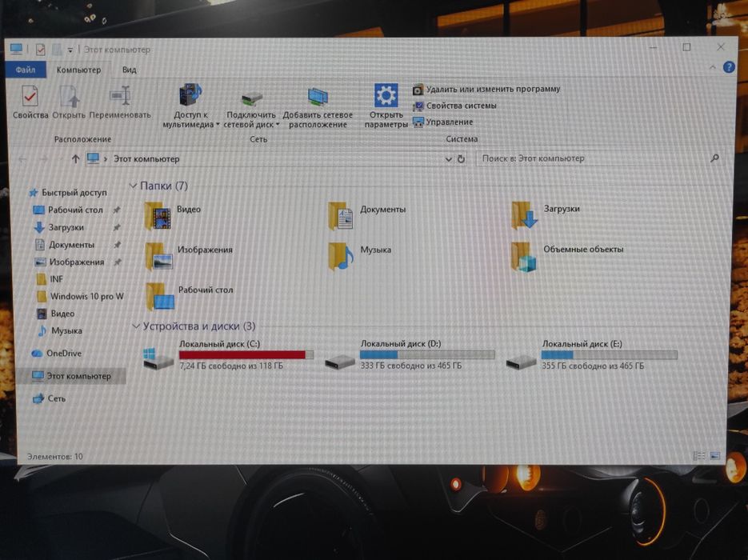Click Открыть параметры gear icon
Screen dimensions: 748x560
tap(386, 95)
